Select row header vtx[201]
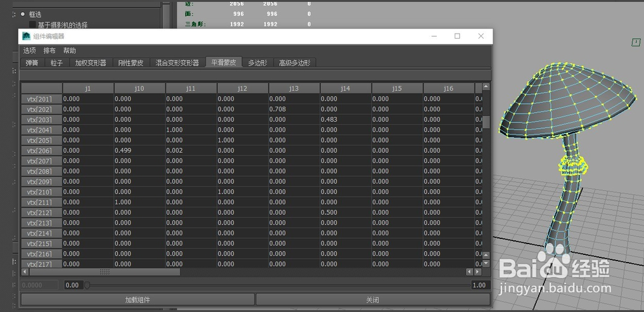This screenshot has width=644, height=312. click(x=42, y=99)
